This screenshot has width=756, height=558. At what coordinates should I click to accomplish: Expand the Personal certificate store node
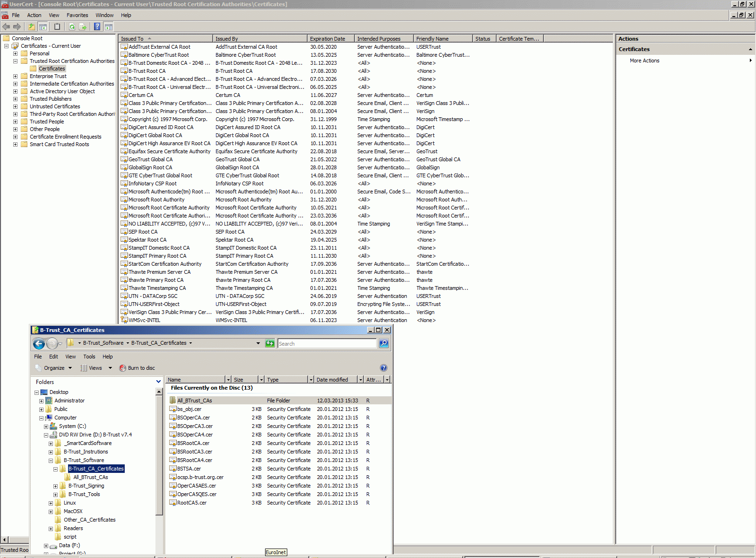[15, 53]
